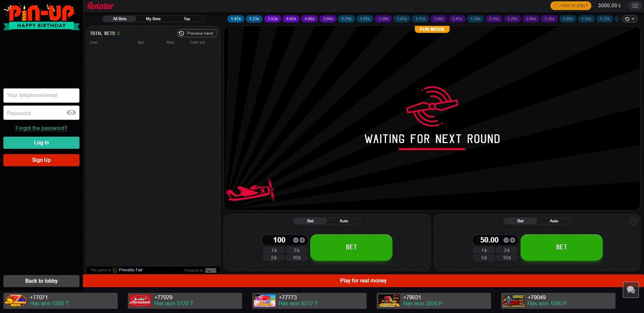644x313 pixels.
Task: Click the 3.56x multiplier history badge
Action: pyautogui.click(x=383, y=19)
